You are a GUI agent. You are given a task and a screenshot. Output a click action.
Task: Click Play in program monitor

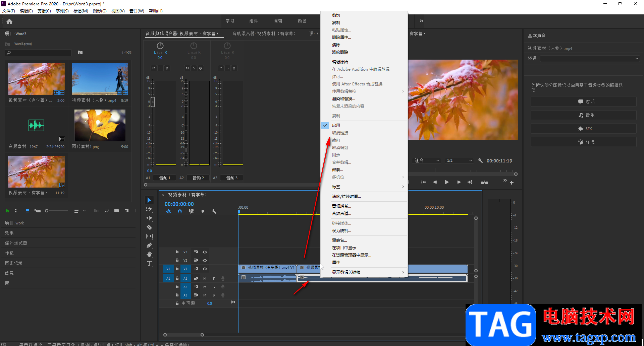pos(447,182)
